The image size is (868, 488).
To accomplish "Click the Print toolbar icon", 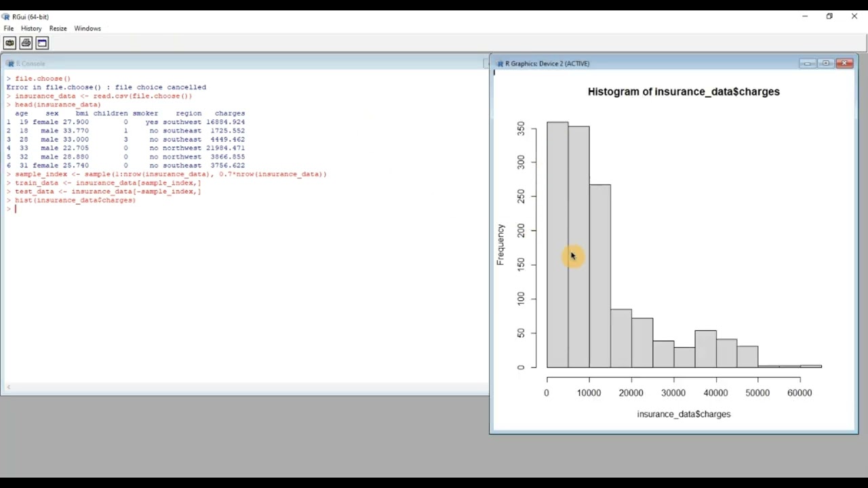I will tap(26, 43).
